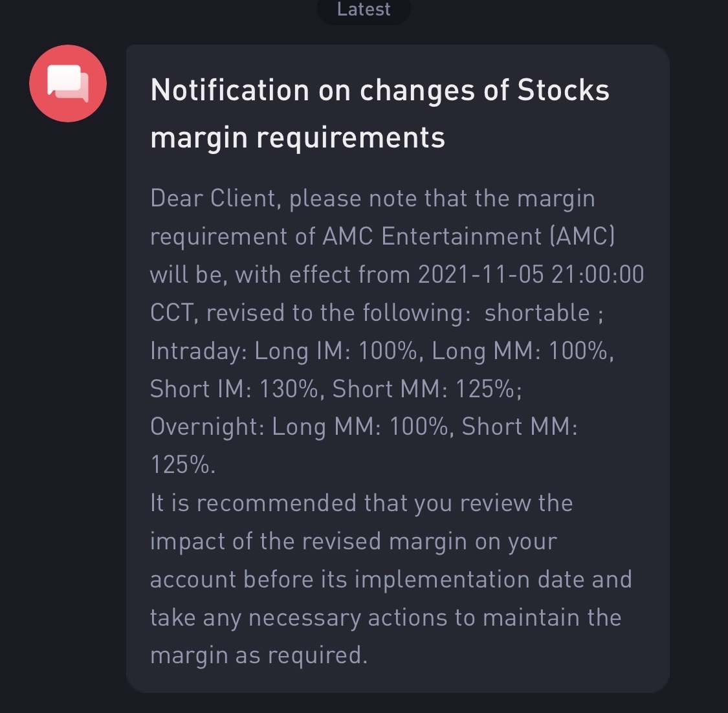The height and width of the screenshot is (713, 728).
Task: Tap the "CCT" timezone text
Action: click(x=171, y=313)
